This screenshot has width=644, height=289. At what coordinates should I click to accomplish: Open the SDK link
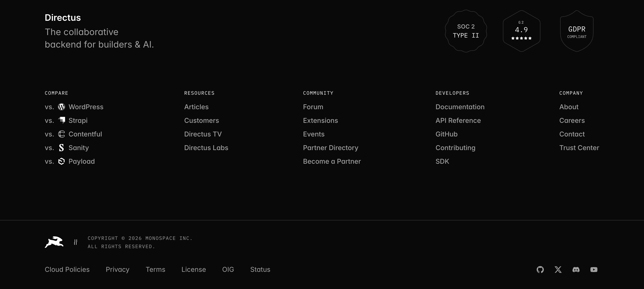[442, 161]
